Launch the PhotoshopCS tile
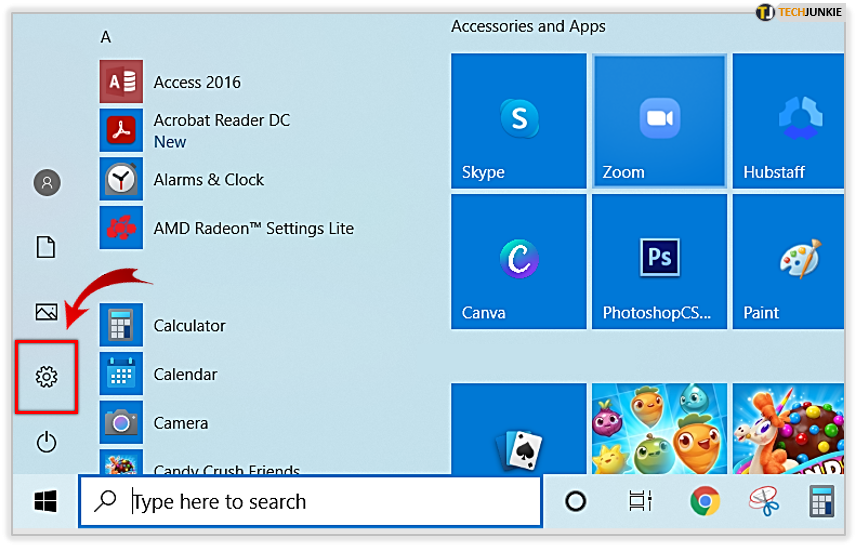 (x=660, y=262)
